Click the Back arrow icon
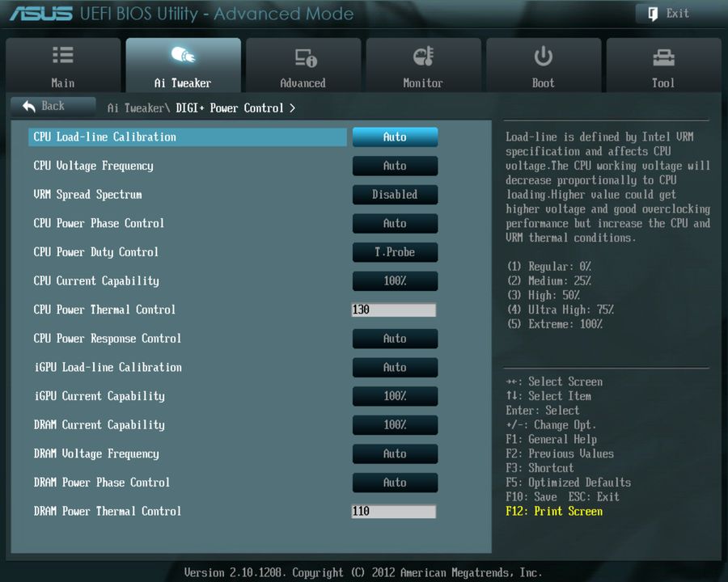728x582 pixels. pyautogui.click(x=29, y=106)
